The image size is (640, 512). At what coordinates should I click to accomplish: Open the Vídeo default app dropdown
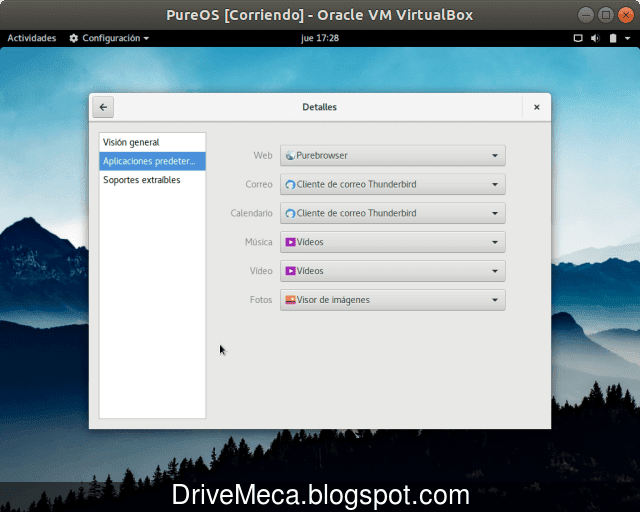393,271
